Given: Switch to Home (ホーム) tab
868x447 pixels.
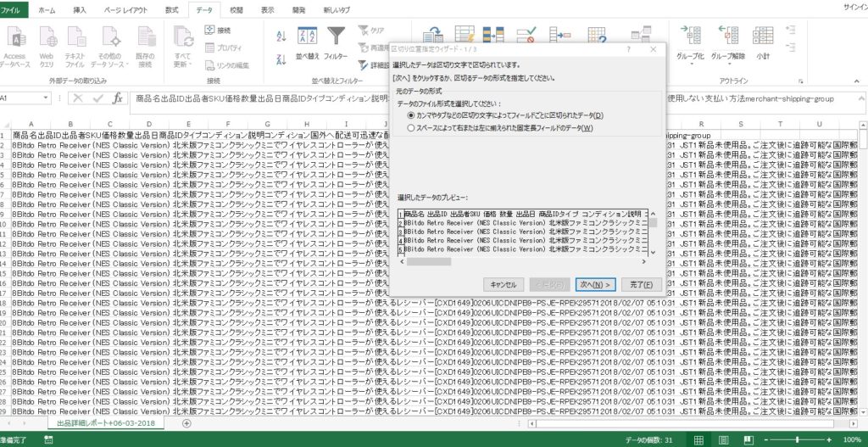Looking at the screenshot, I should pos(47,10).
